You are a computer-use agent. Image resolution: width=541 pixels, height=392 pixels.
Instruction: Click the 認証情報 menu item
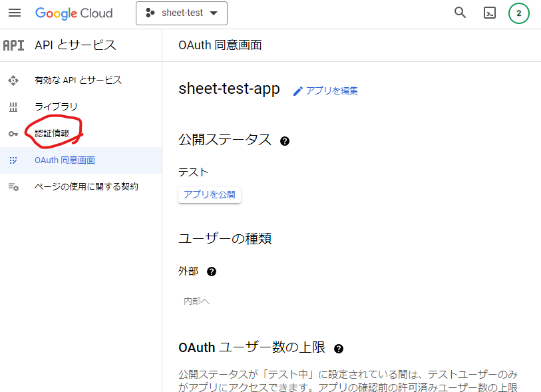[x=51, y=133]
